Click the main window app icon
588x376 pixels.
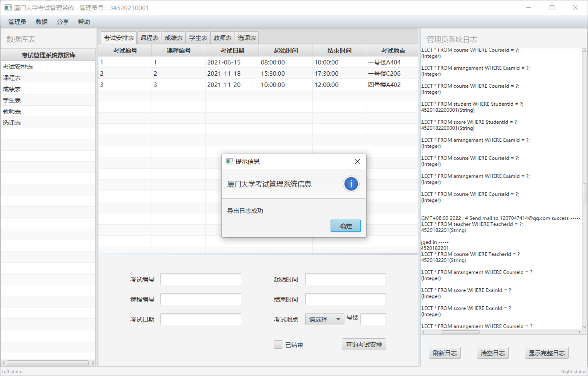click(x=8, y=8)
